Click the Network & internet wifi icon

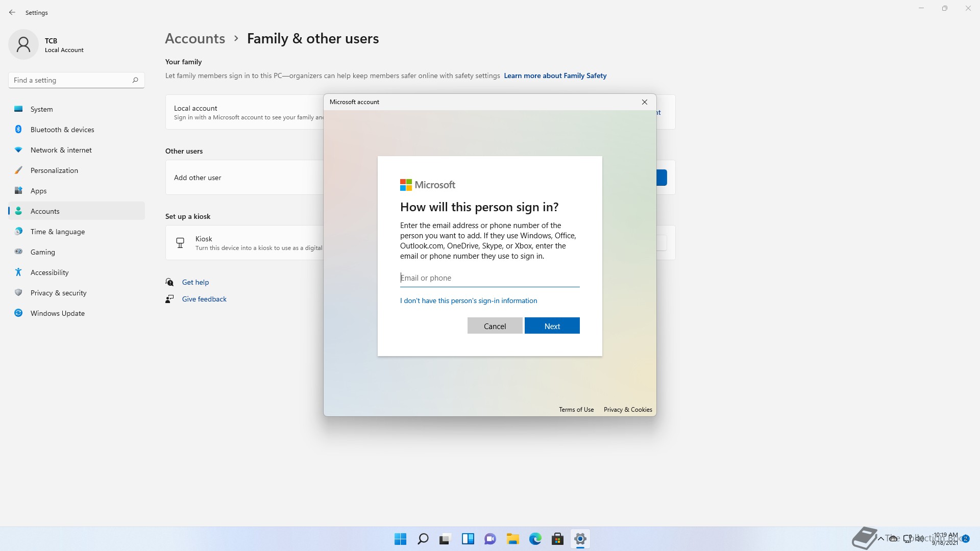(18, 150)
